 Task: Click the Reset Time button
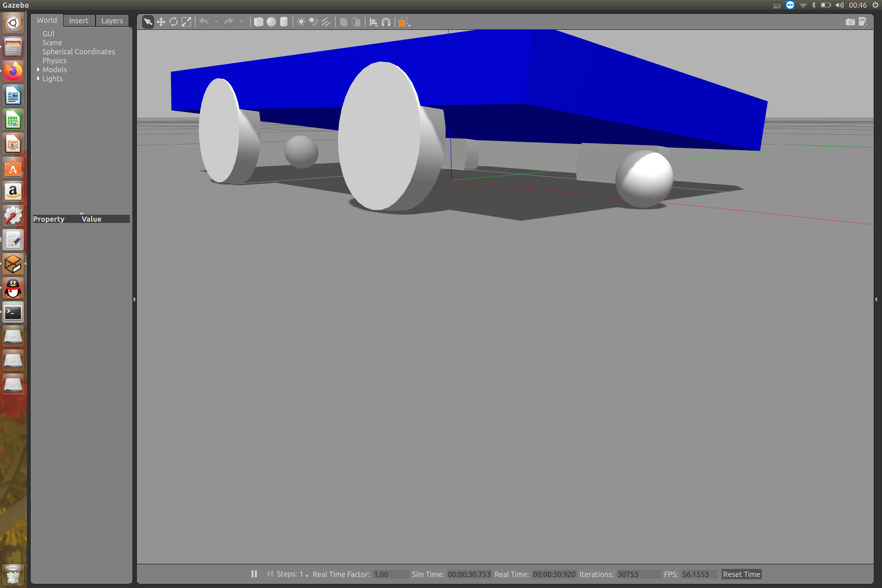click(x=741, y=574)
